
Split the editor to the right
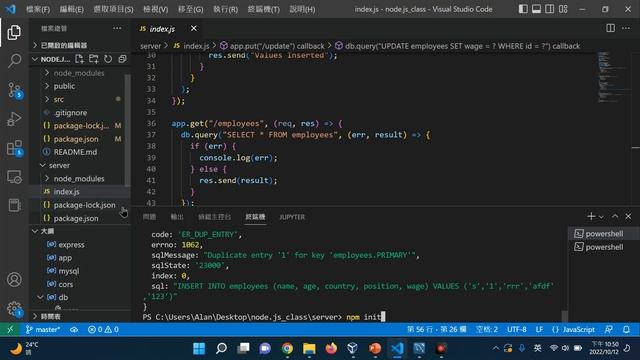[610, 28]
